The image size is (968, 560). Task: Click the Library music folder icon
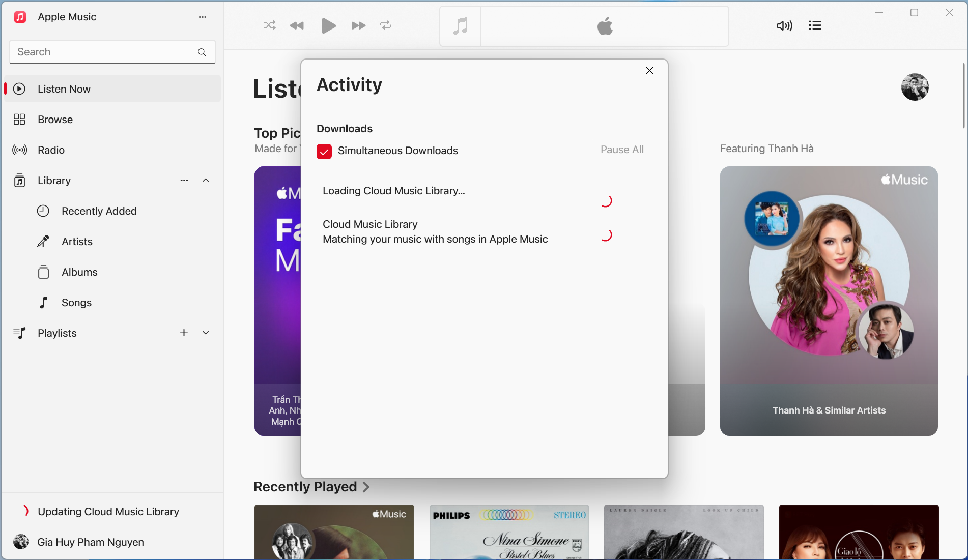pos(19,180)
